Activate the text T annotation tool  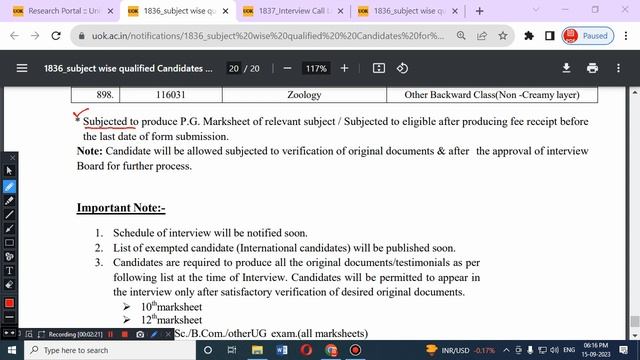pyautogui.click(x=9, y=271)
